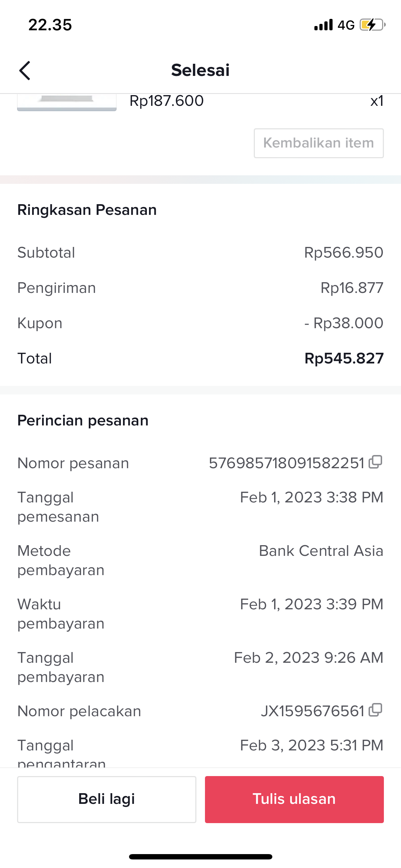Tap the Kupon discount row value
The width and height of the screenshot is (401, 868).
344,323
